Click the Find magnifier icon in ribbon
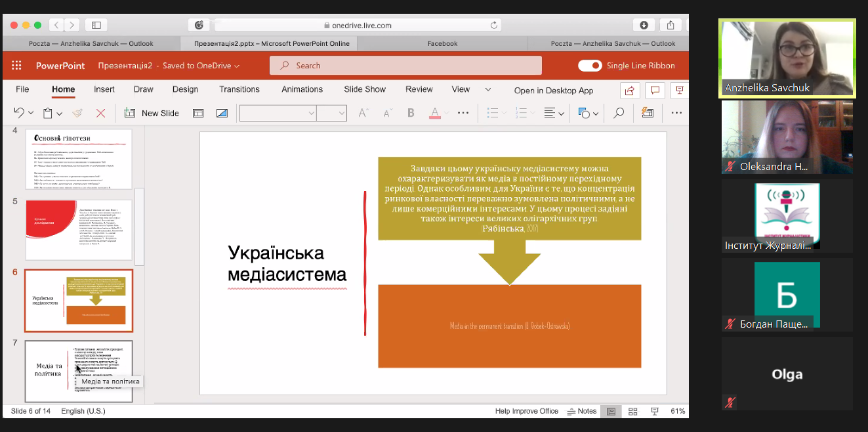Image resolution: width=868 pixels, height=432 pixels. click(x=618, y=113)
